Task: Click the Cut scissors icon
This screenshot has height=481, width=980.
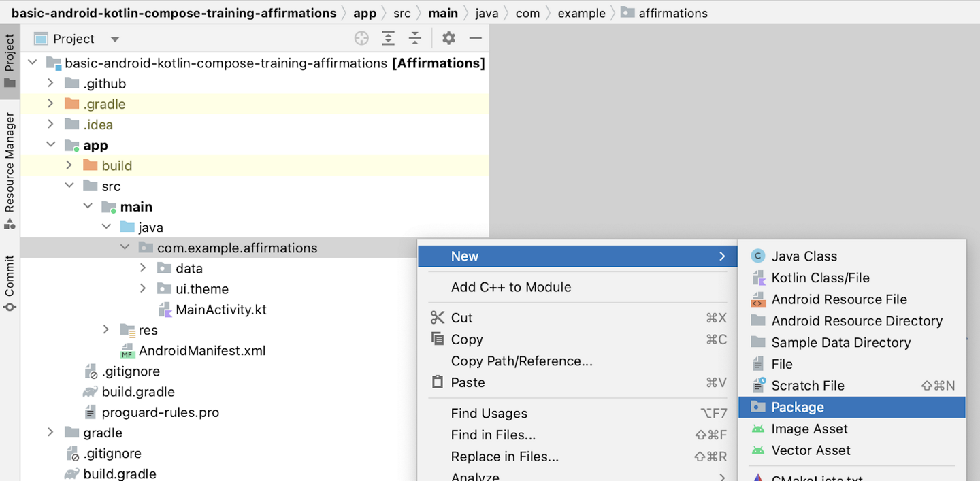Action: [x=437, y=318]
